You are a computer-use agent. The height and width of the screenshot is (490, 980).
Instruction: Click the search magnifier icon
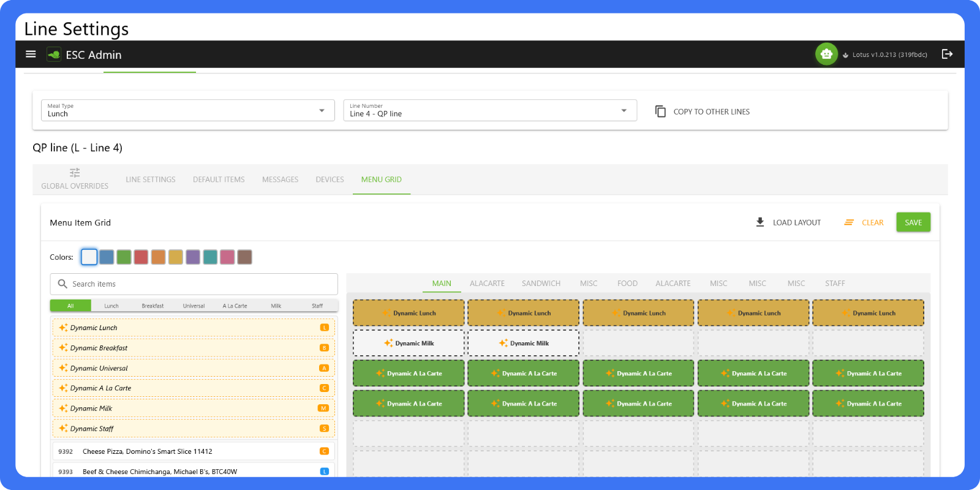click(62, 284)
